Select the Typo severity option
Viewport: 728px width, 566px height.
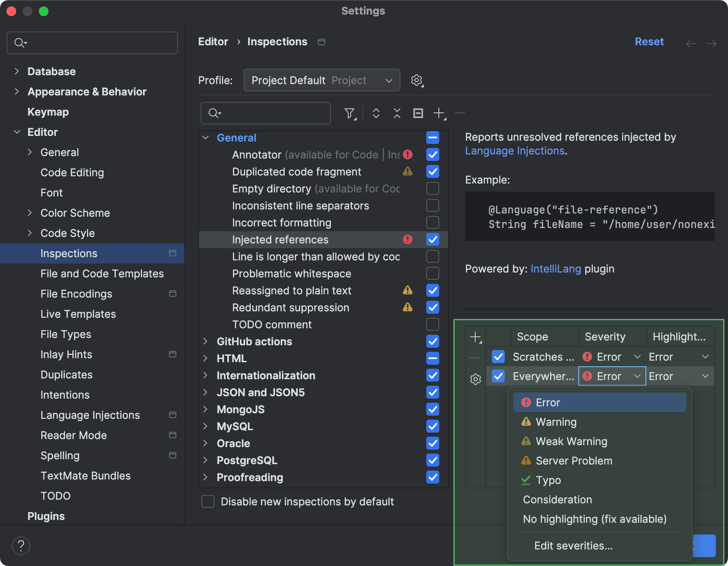pyautogui.click(x=599, y=480)
